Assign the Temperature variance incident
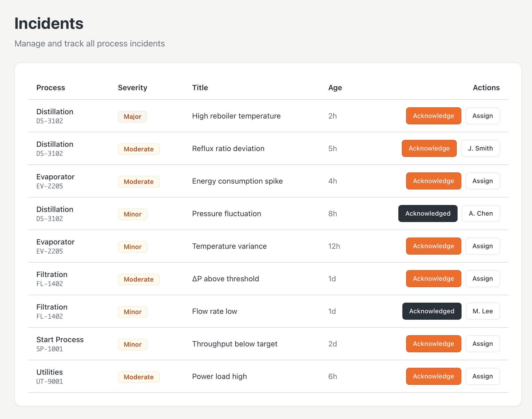532x419 pixels. (x=482, y=246)
